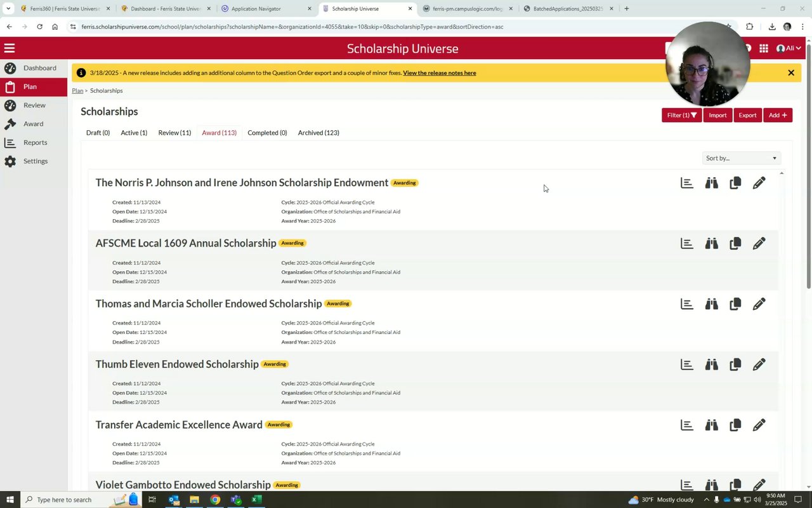
Task: Open the Sort by dropdown
Action: point(741,158)
